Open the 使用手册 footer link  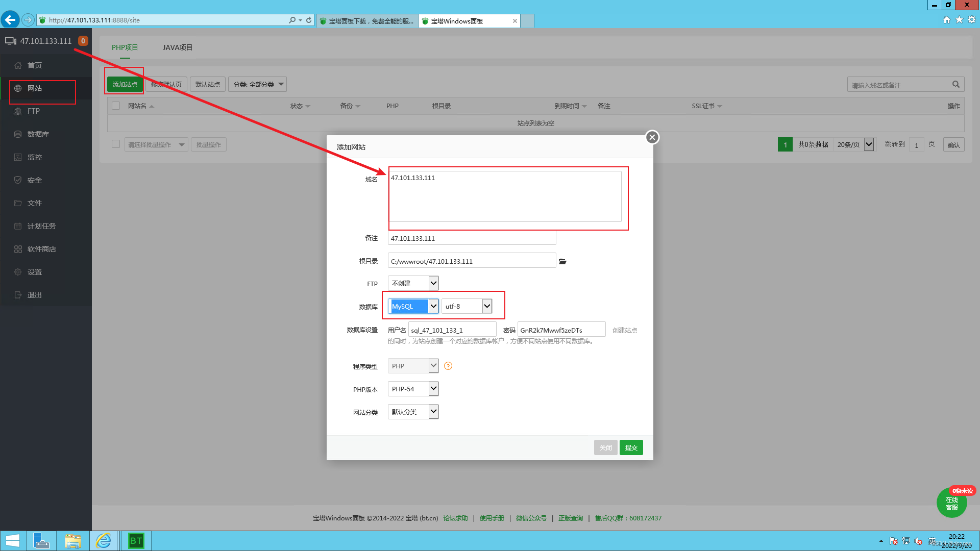[492, 518]
